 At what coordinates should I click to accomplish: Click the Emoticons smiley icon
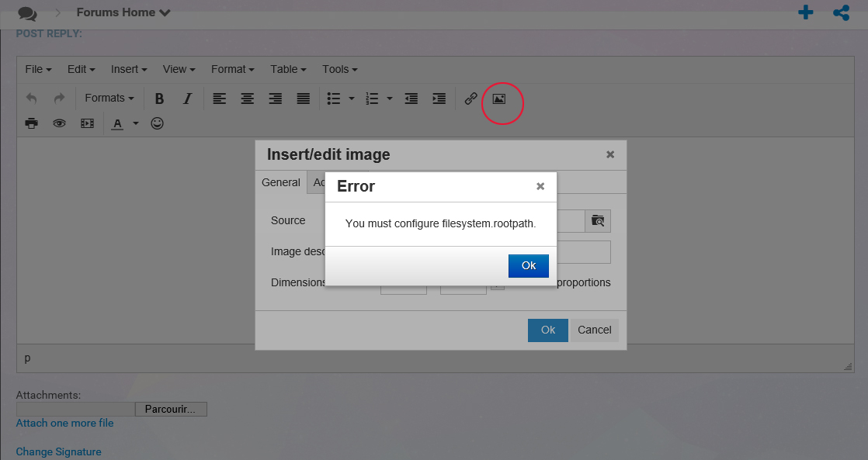pyautogui.click(x=157, y=123)
